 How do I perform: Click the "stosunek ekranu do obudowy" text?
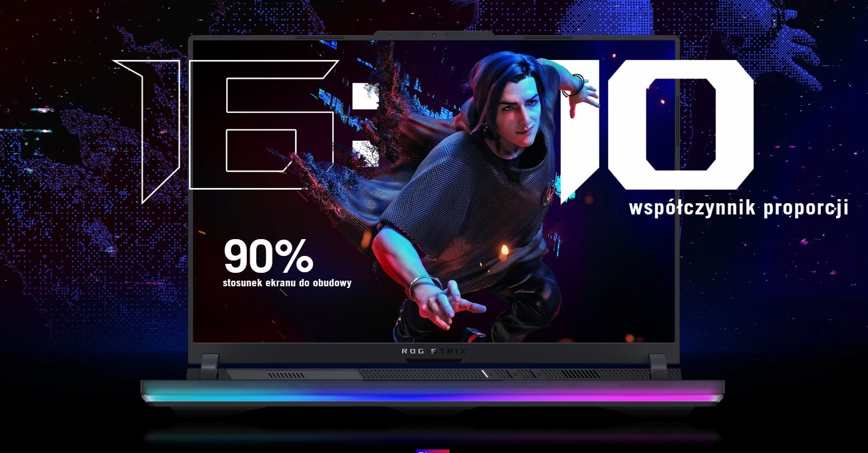[287, 282]
